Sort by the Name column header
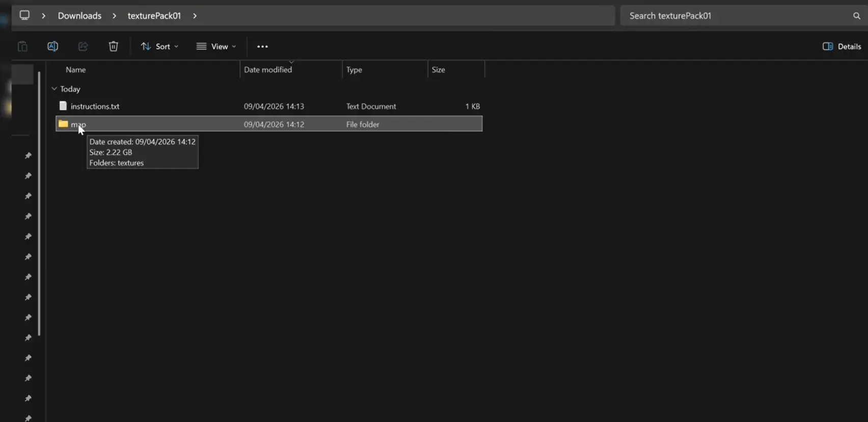The image size is (868, 422). tap(75, 70)
